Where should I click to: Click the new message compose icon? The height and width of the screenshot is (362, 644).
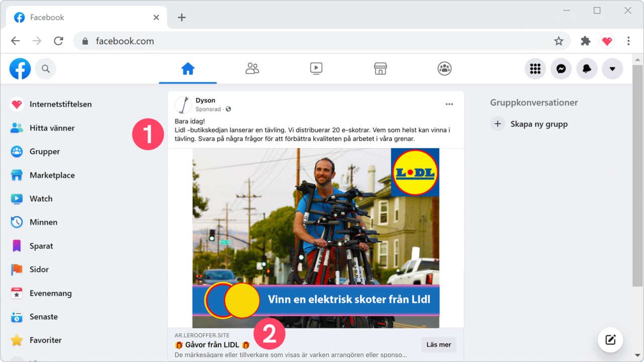tap(610, 340)
